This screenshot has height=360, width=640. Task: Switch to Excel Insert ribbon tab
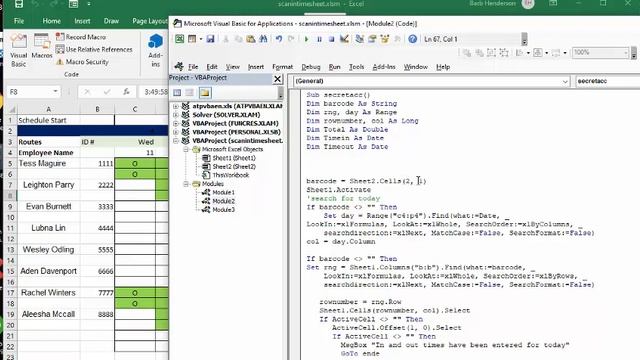(x=82, y=21)
